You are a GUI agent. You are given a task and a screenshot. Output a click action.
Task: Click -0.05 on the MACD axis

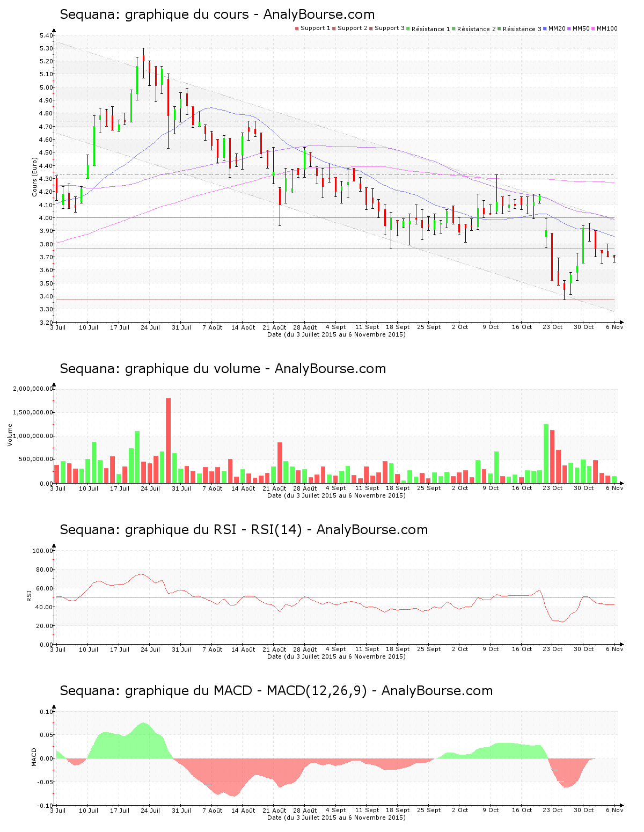[x=45, y=782]
